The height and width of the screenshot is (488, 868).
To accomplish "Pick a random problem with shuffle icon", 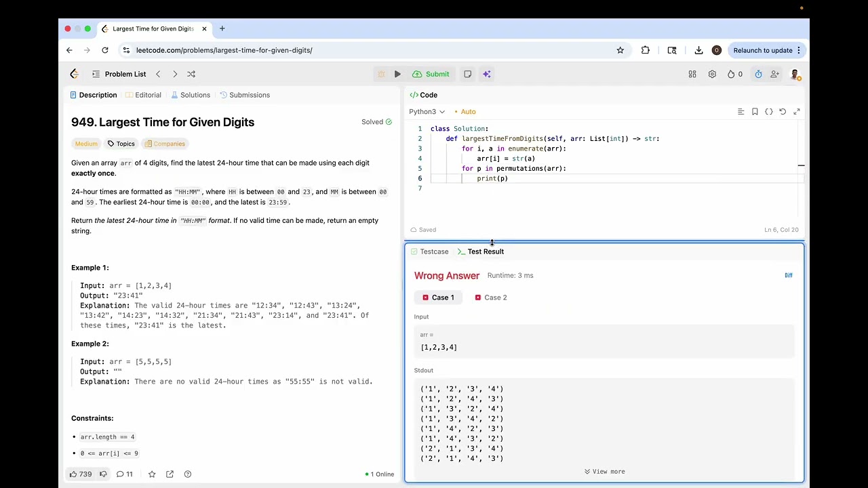I will coord(191,74).
